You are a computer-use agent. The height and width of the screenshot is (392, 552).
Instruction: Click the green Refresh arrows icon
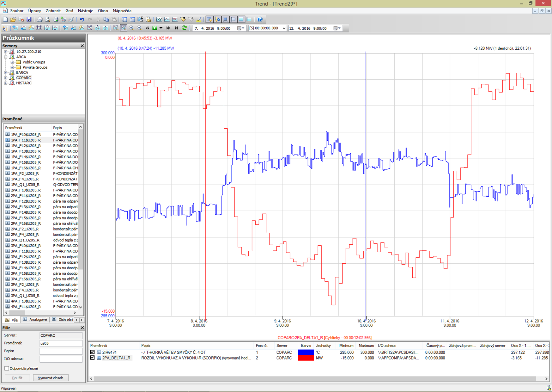(x=184, y=28)
